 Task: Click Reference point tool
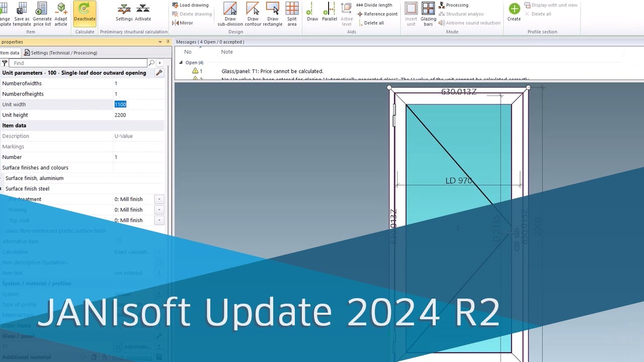(x=377, y=14)
